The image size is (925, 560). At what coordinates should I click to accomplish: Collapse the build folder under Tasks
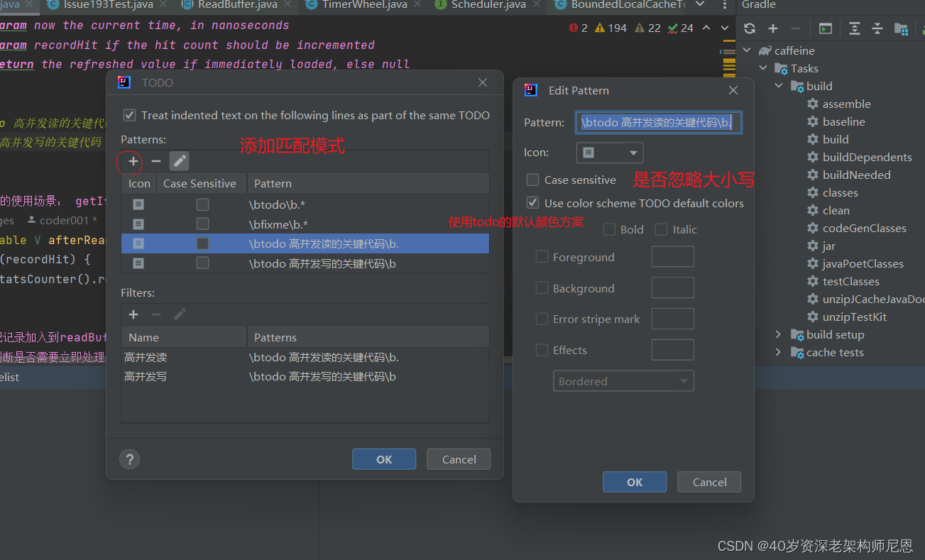(x=779, y=86)
